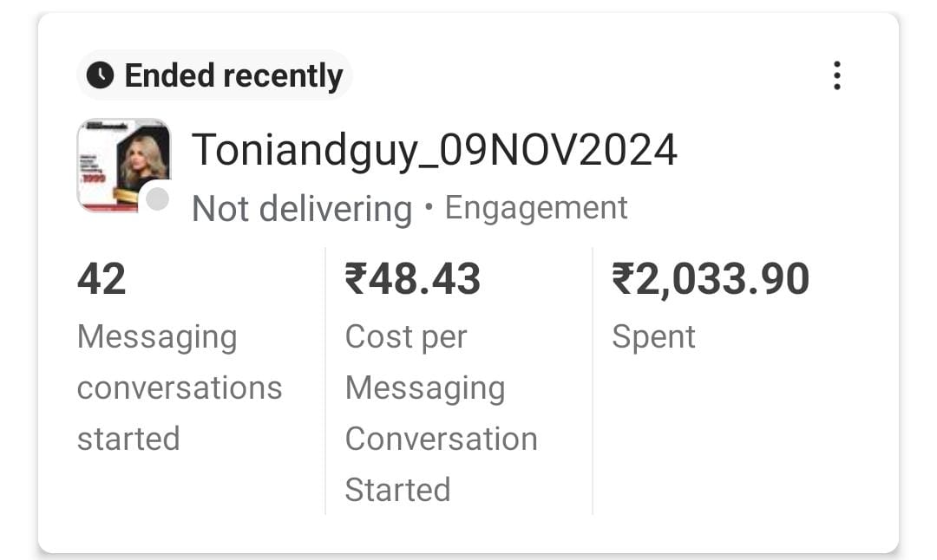Click the Not delivering status text
Image resolution: width=937 pixels, height=560 pixels.
[x=301, y=208]
